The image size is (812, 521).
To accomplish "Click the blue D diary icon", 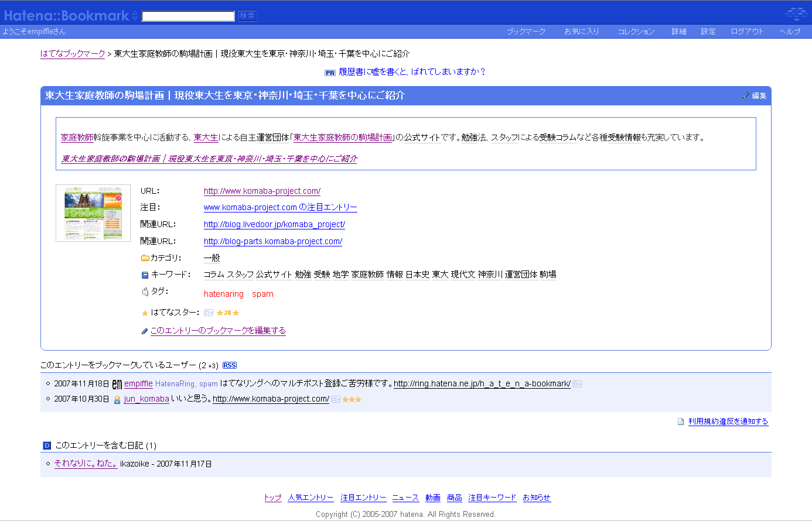I will coord(47,445).
